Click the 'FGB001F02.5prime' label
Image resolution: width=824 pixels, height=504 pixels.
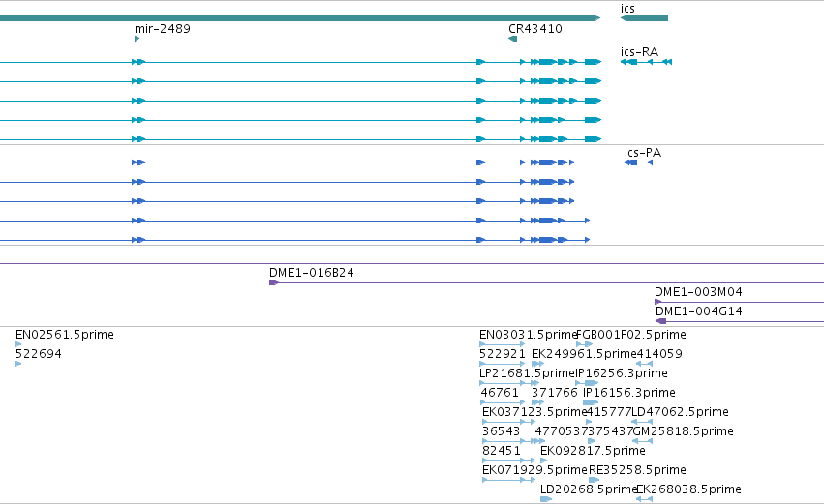[631, 335]
